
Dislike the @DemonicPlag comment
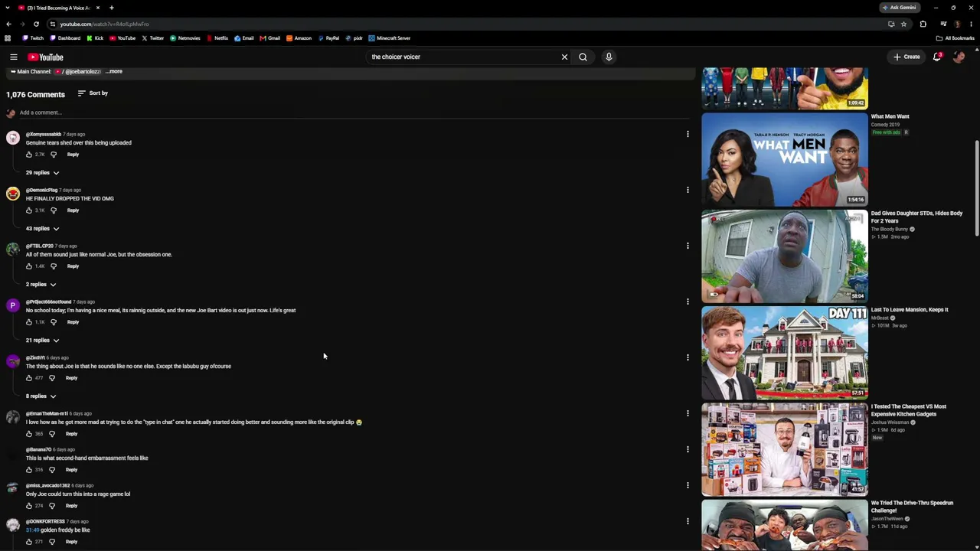tap(54, 210)
